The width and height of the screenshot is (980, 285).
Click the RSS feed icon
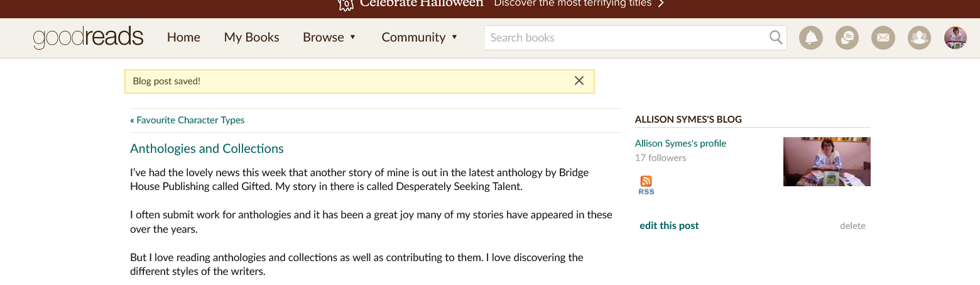(646, 185)
